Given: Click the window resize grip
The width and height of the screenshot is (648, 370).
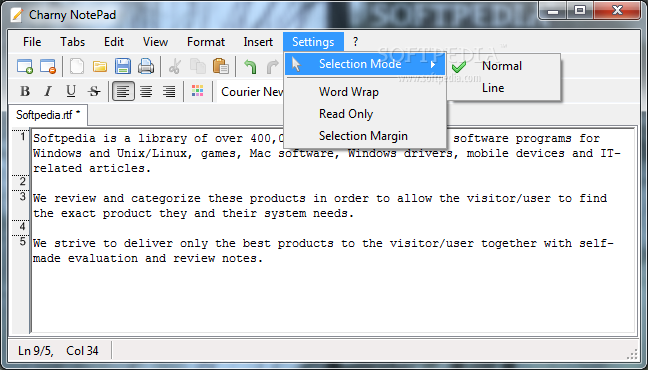Looking at the screenshot, I should pos(632,354).
